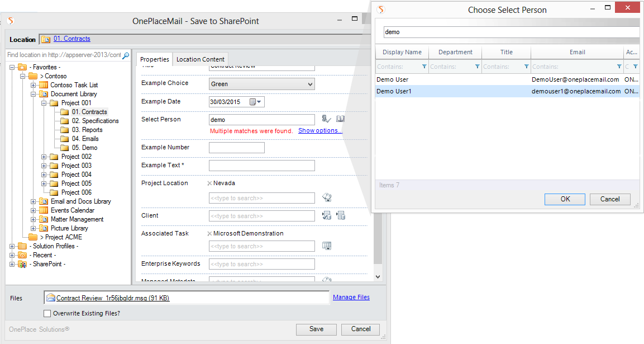Screen dimensions: 644x344
Task: Open the Example Date calendar picker
Action: 255,102
